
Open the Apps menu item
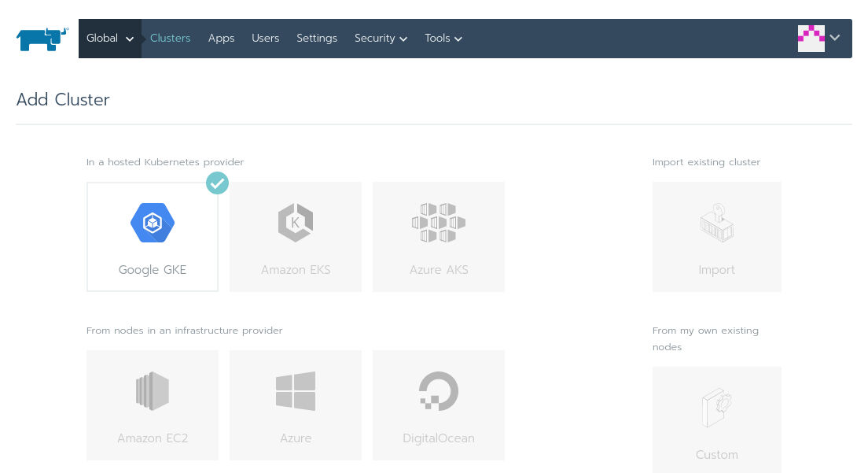click(222, 39)
